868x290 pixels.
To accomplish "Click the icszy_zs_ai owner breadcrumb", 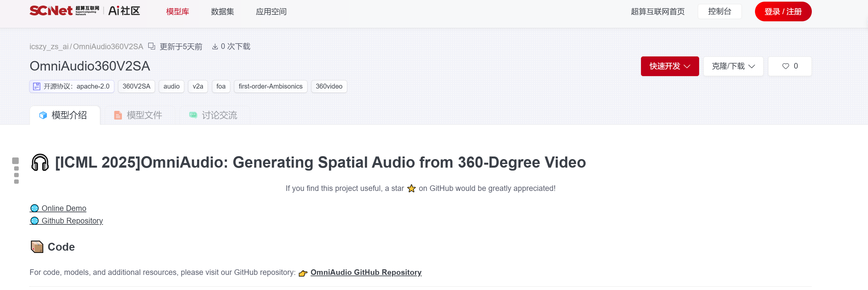I will point(49,47).
